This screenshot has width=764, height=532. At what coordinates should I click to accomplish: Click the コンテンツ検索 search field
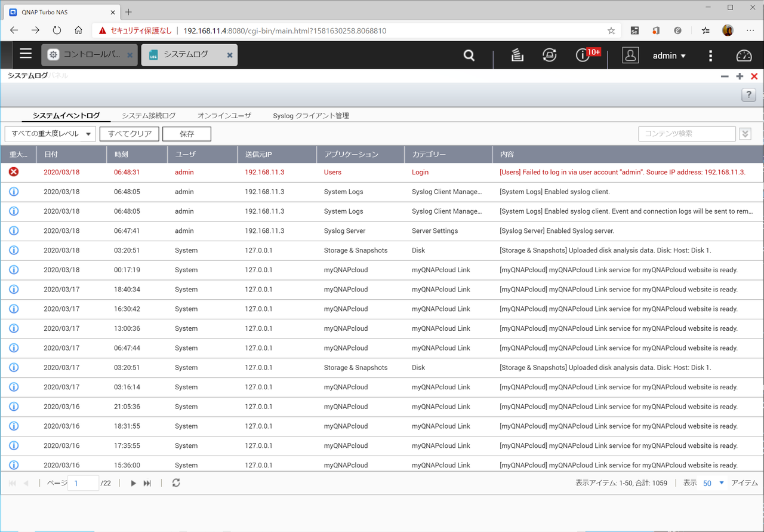[x=687, y=134]
